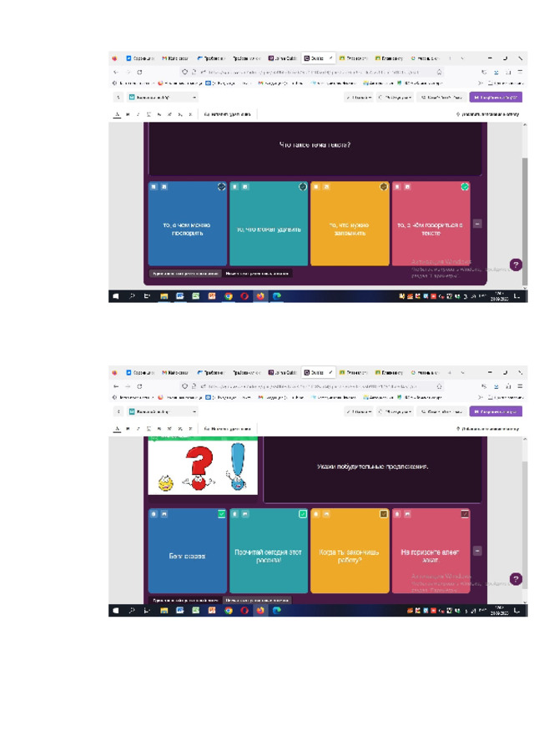Open time limit dropdown in bottom screenshot
The image size is (534, 756).
395,411
